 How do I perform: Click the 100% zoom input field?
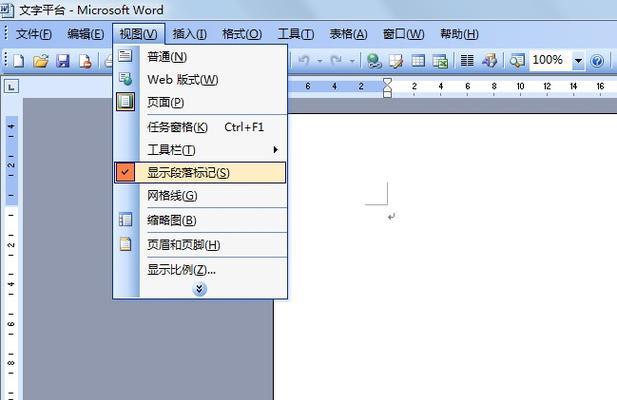(x=549, y=60)
